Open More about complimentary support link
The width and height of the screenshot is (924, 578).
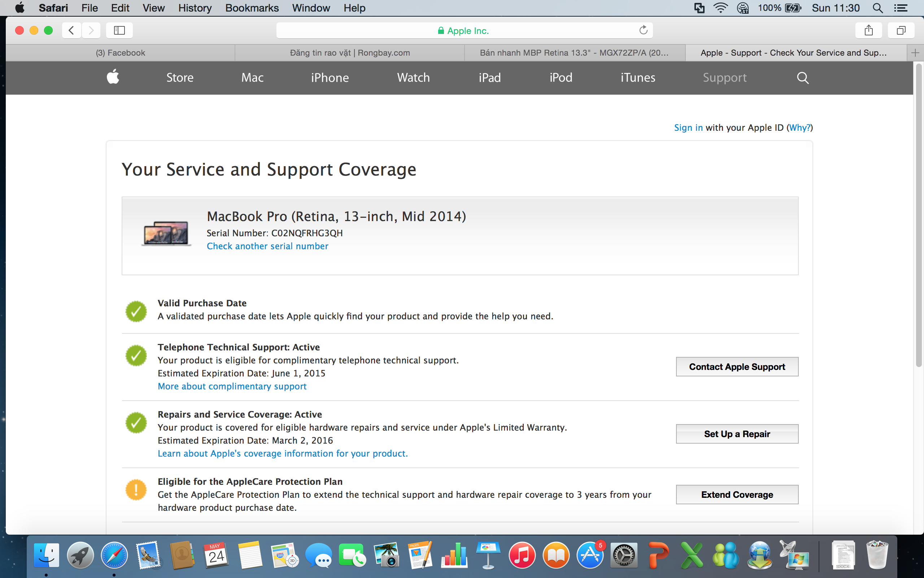[x=232, y=387]
